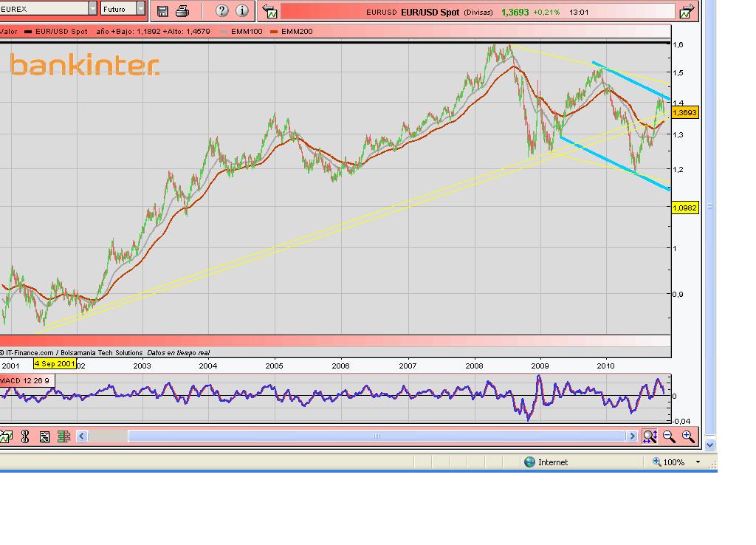
Task: Click the 1,0982 yellow price marker
Action: 684,208
